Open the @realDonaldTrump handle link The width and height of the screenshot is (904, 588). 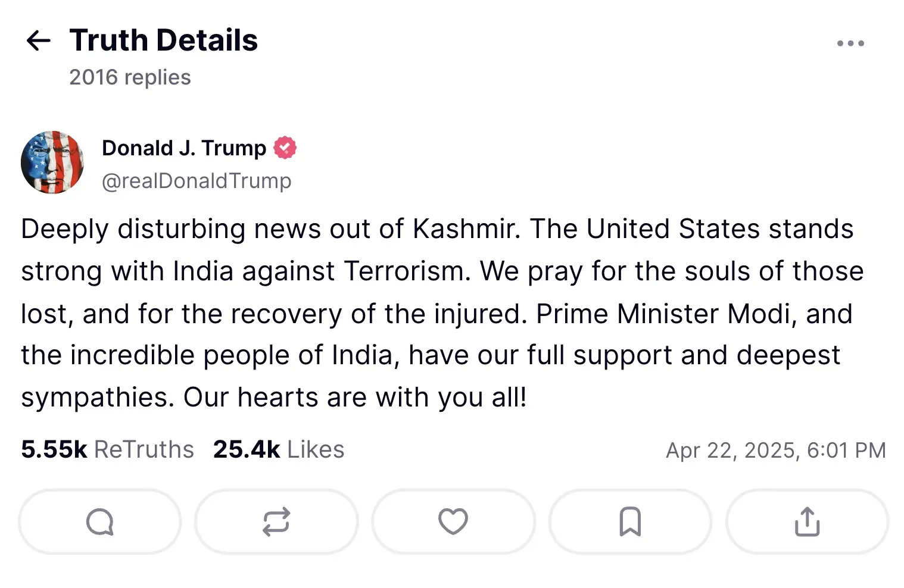197,181
